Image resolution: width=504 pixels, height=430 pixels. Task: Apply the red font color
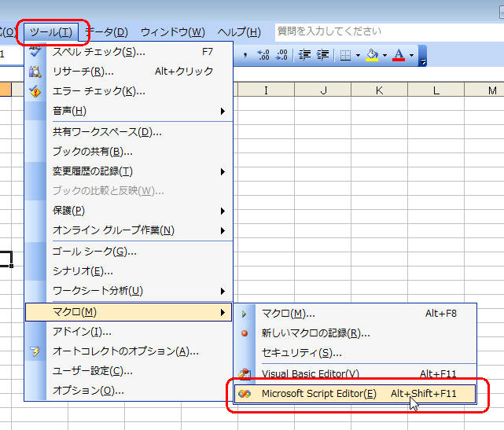tap(399, 55)
